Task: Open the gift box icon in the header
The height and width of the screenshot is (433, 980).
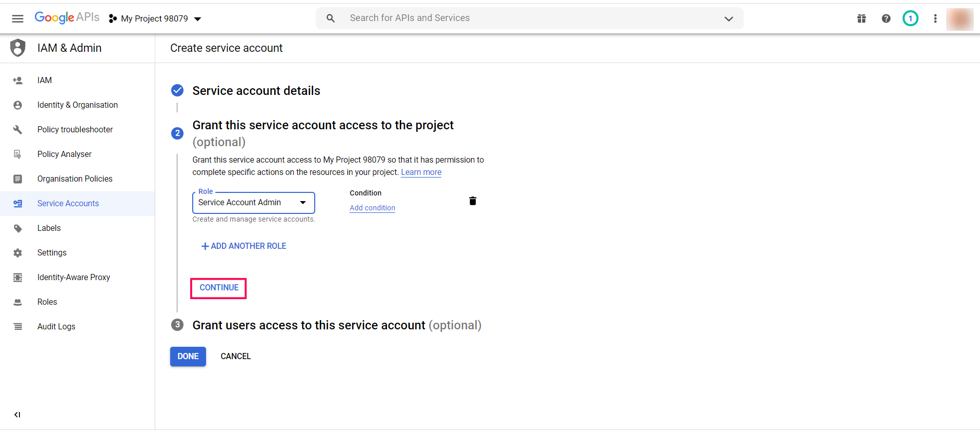Action: pyautogui.click(x=862, y=19)
